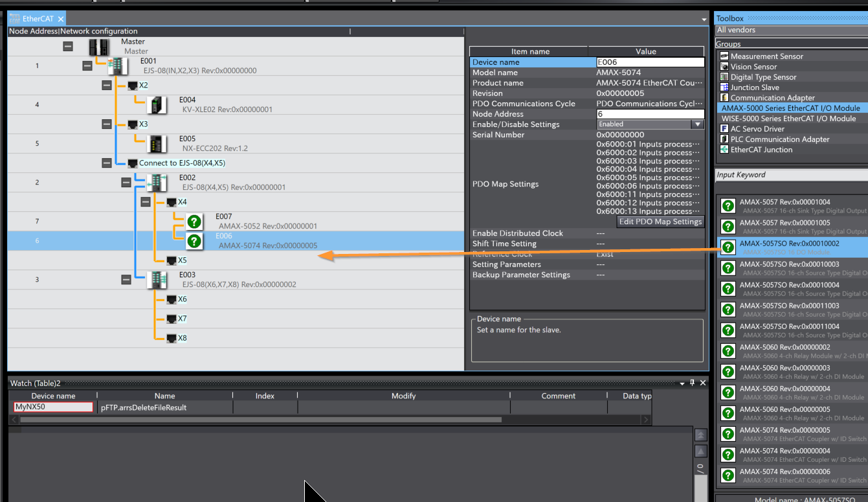Click the Master device icon

(x=99, y=47)
